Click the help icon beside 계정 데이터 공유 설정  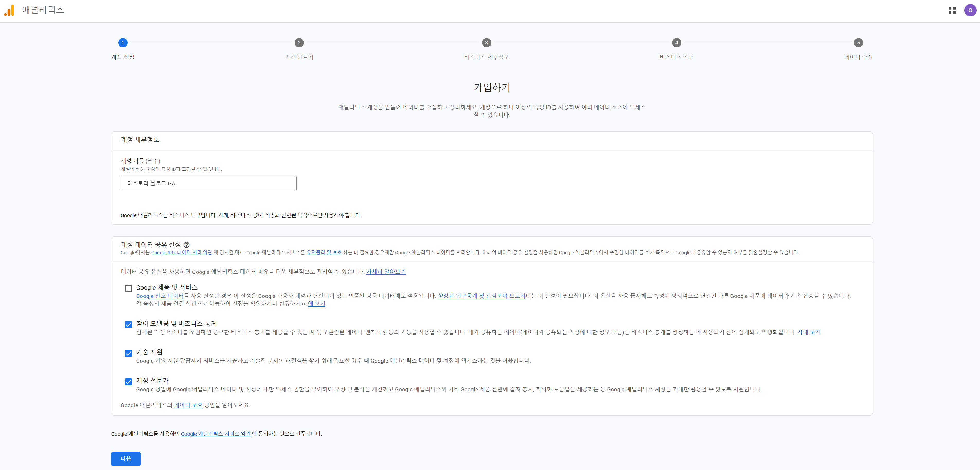(186, 245)
